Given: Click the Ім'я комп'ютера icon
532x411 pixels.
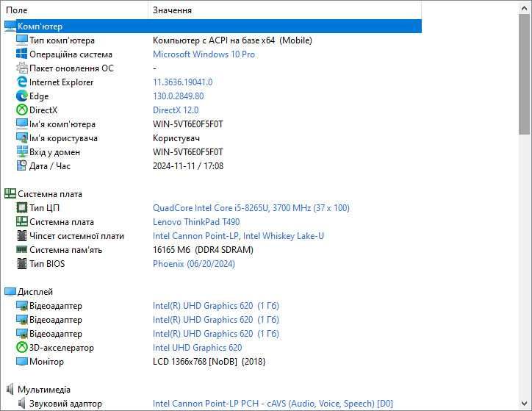Looking at the screenshot, I should (22, 124).
